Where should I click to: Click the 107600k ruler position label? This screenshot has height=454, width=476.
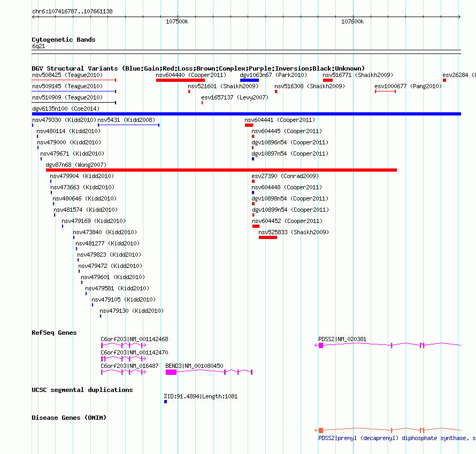352,21
